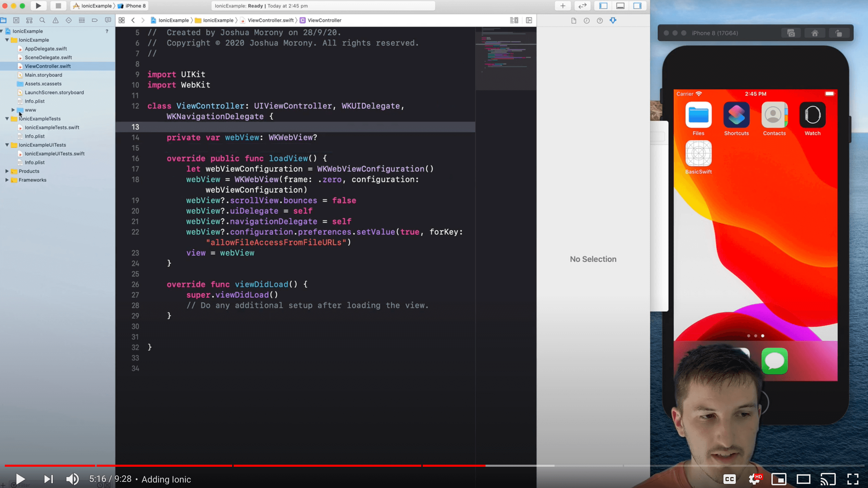Screen dimensions: 868x488
Task: Show the Project navigator tab
Action: point(3,20)
